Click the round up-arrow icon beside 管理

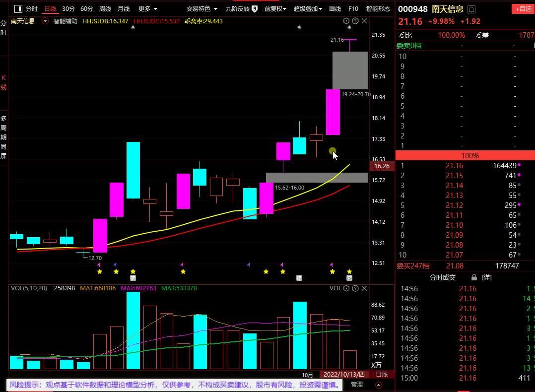click(379, 385)
